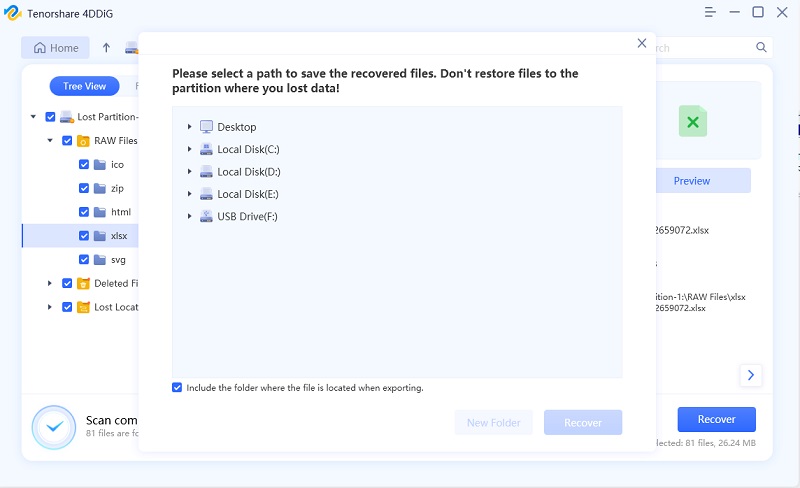
Task: Click the search magnifier icon
Action: pos(761,47)
